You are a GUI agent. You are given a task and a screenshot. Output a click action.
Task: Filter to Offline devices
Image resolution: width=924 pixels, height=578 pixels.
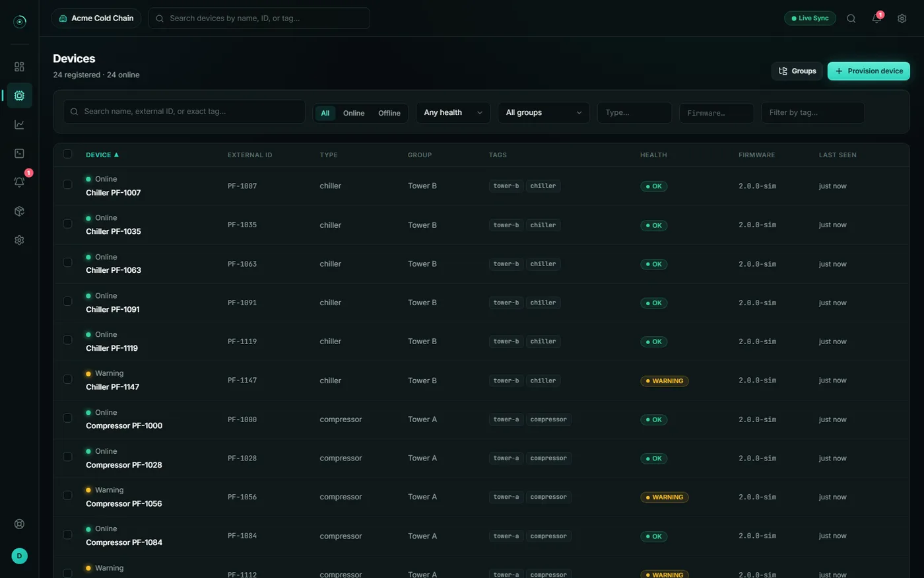point(389,113)
